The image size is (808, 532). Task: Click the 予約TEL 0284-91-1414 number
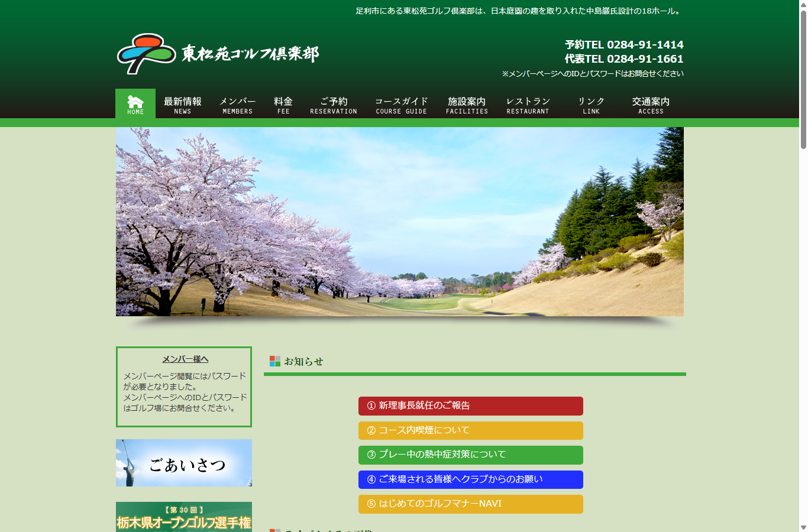624,45
